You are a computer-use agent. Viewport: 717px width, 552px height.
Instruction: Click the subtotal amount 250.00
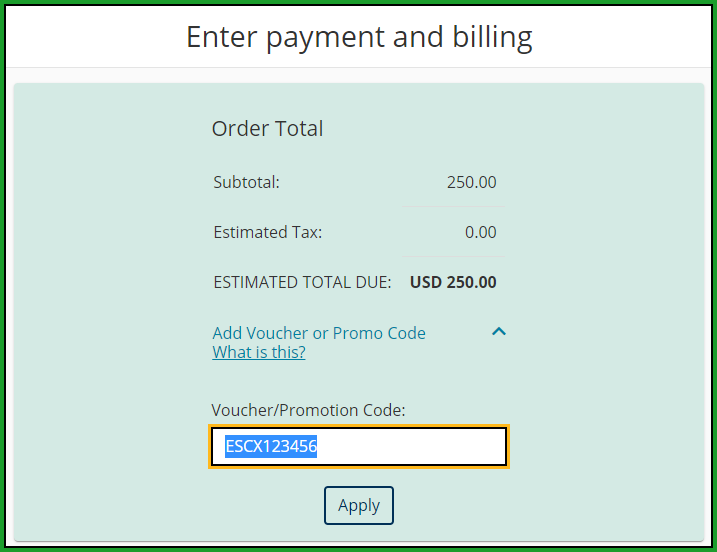(x=471, y=182)
